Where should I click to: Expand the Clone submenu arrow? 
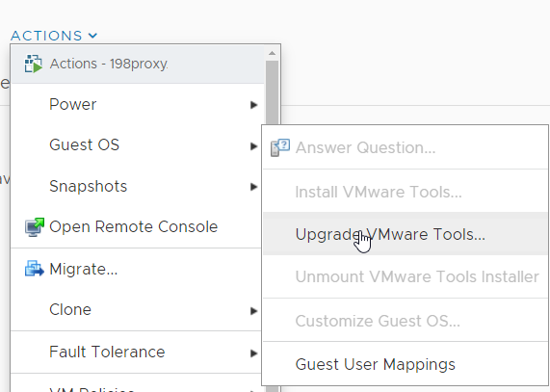tap(254, 311)
